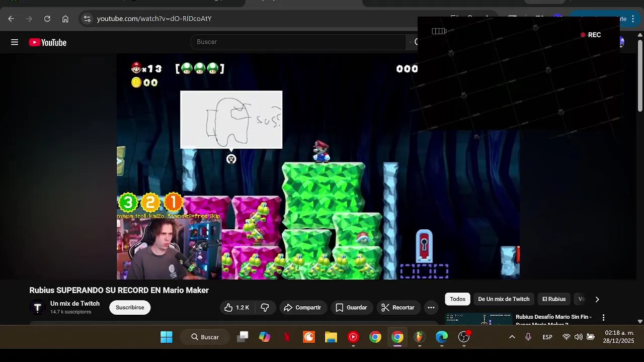644x362 pixels.
Task: Reload the YouTube page
Action: pyautogui.click(x=47, y=19)
